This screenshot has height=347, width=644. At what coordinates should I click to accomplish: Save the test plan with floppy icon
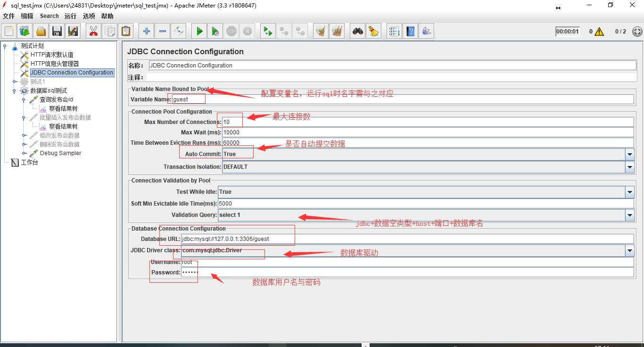point(57,31)
